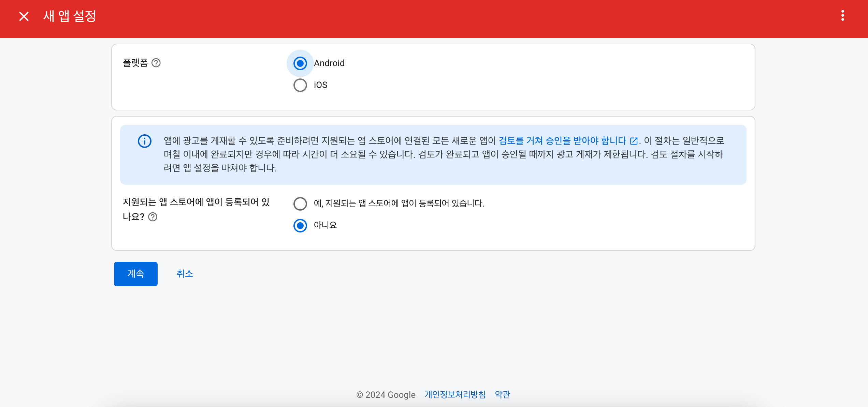The image size is (868, 407).
Task: Select the 아니요 radio button
Action: (300, 226)
